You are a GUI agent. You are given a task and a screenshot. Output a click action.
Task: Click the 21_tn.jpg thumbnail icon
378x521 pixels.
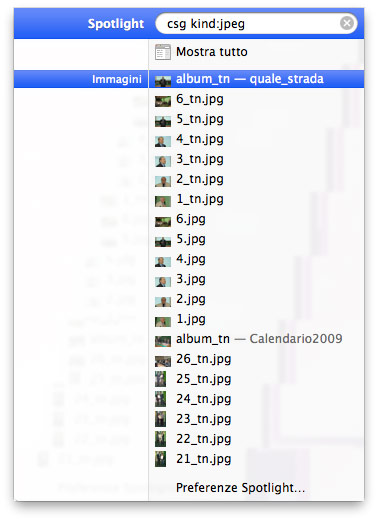[160, 459]
